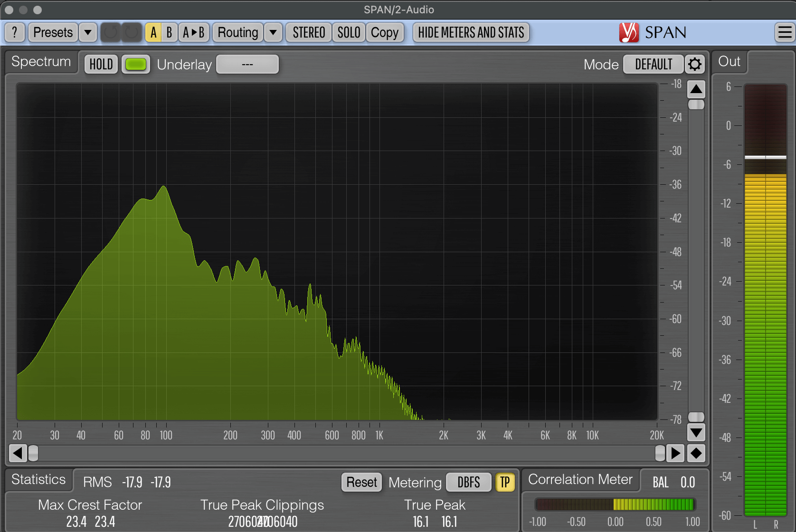Copy session A to B with A▶B

point(194,32)
